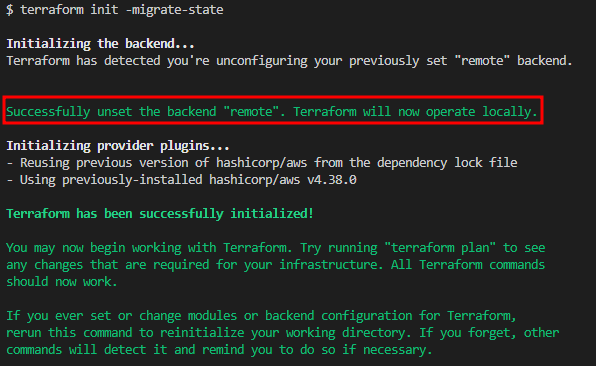Select the 'Initializing provider plugins...' heading
The height and width of the screenshot is (366, 596).
(x=118, y=146)
